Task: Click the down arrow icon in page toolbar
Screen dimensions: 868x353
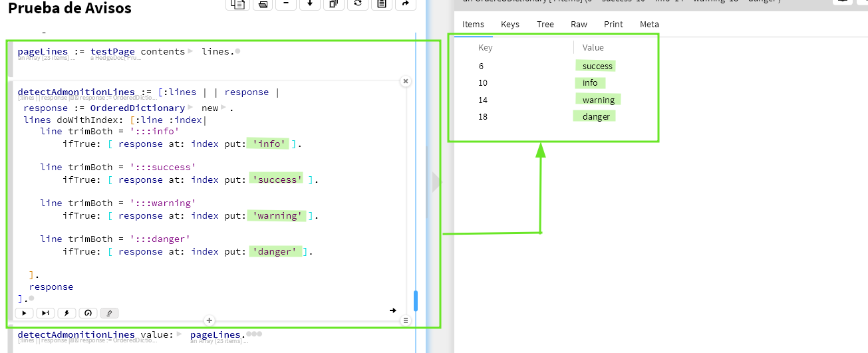Action: point(310,4)
